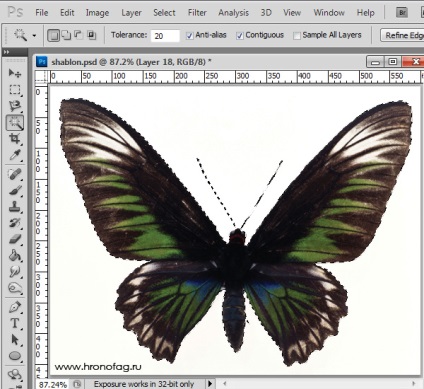This screenshot has height=389, width=424.
Task: Pick the Crop tool
Action: click(x=15, y=139)
